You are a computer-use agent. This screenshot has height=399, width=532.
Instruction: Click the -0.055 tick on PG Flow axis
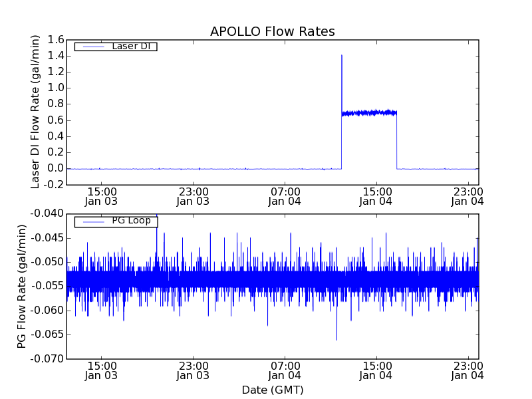pos(47,286)
